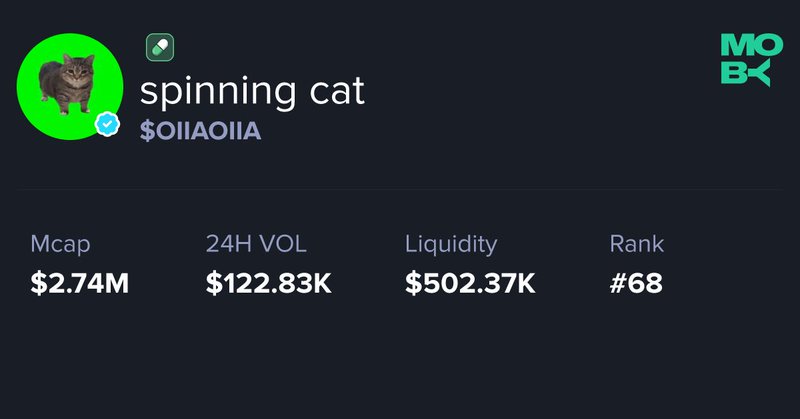Select the $OIIAOIIA ticker symbol
Viewport: 800px width, 419px height.
[x=201, y=131]
